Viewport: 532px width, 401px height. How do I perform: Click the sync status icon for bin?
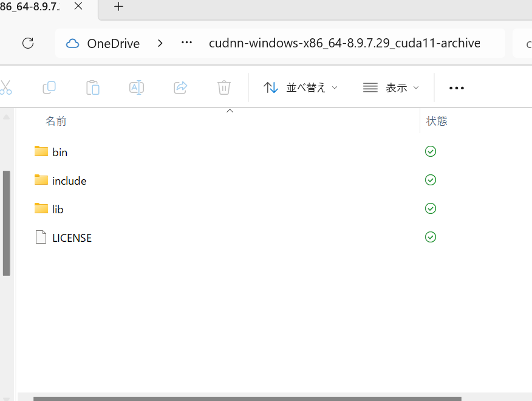tap(431, 151)
